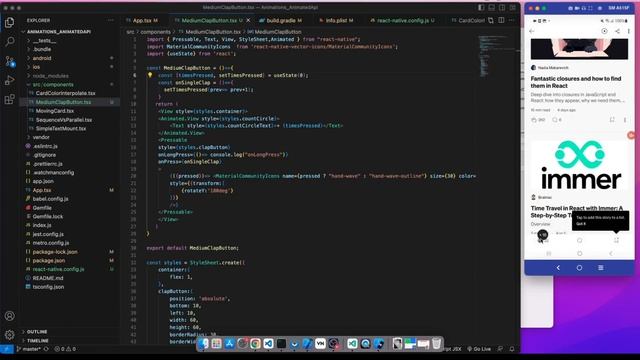Click the master branch status item

pos(29,349)
